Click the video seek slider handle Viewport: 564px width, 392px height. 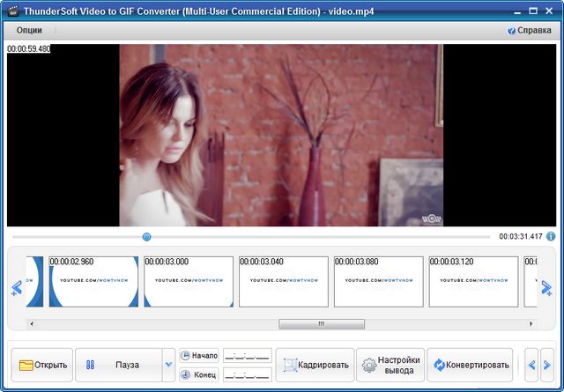pos(146,236)
